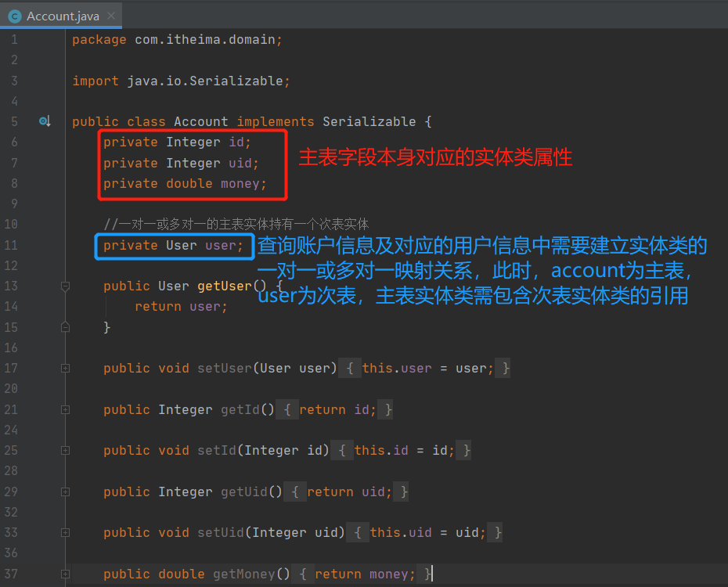
Task: Click 'return user;' statement on line 14
Action: click(x=181, y=307)
